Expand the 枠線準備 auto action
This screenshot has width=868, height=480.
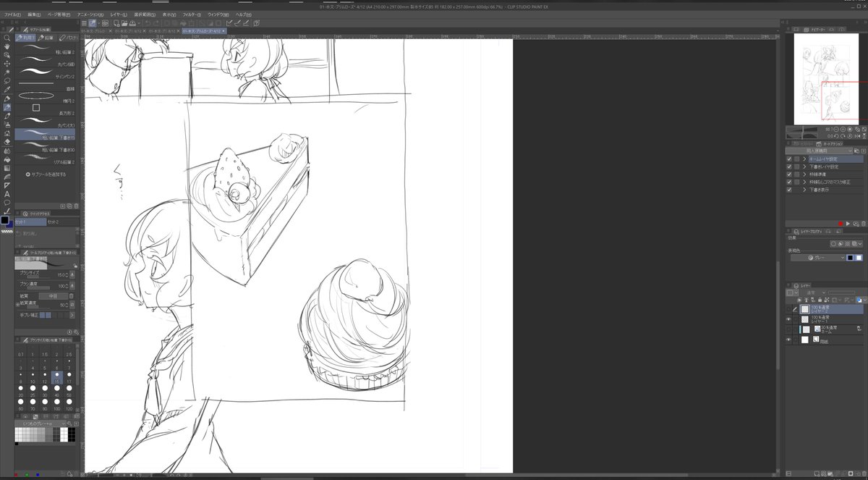point(804,174)
